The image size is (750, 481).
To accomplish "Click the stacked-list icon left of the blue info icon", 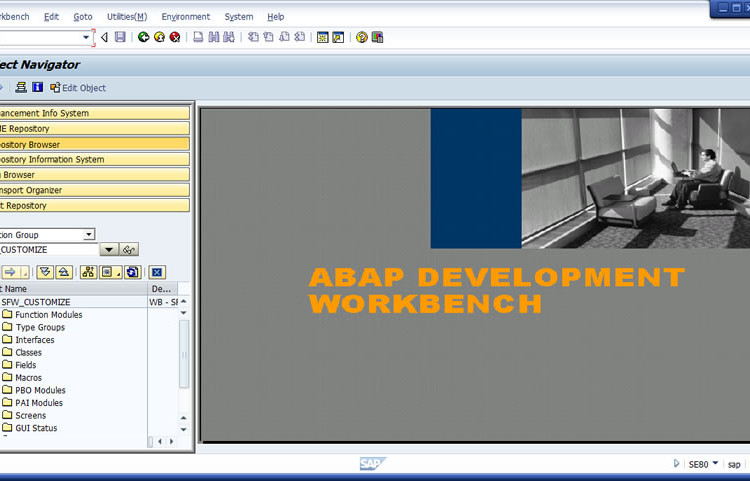I will click(21, 87).
